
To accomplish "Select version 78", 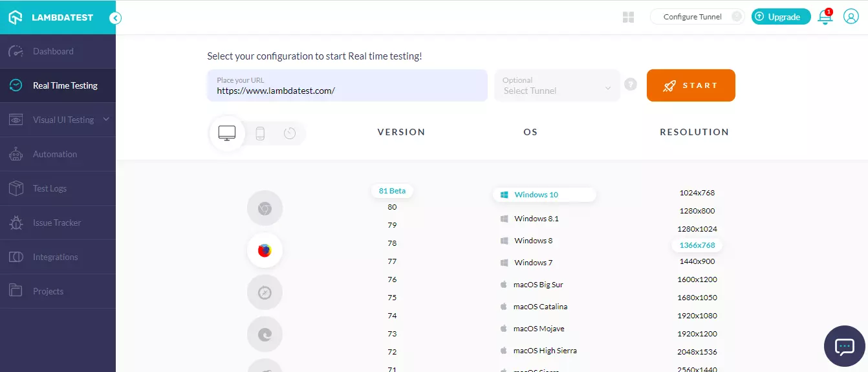I will [x=392, y=243].
